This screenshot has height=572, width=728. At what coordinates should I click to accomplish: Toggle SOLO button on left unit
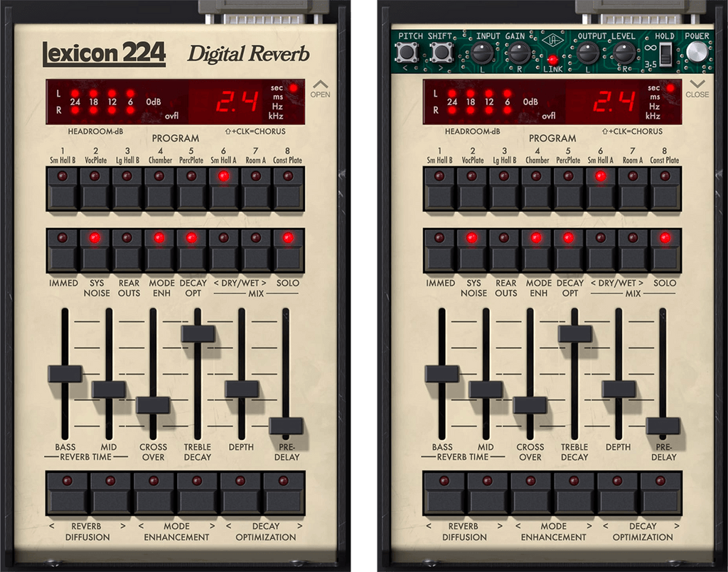coord(289,251)
